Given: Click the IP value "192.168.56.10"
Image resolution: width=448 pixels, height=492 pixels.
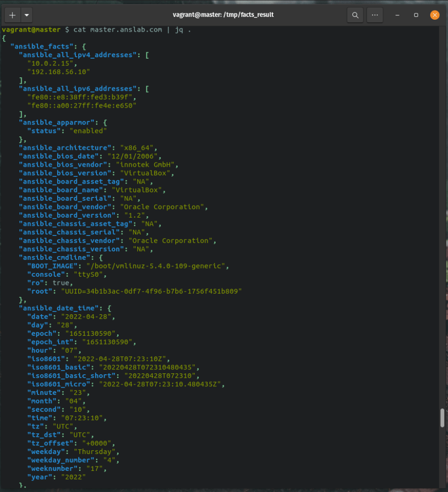Looking at the screenshot, I should click(59, 72).
